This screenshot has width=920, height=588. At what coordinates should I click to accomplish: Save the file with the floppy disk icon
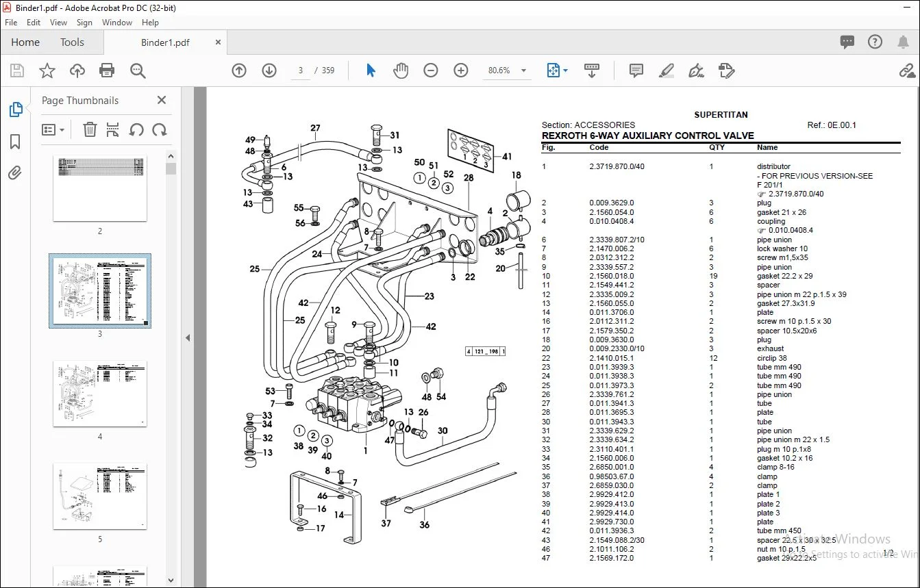[17, 71]
